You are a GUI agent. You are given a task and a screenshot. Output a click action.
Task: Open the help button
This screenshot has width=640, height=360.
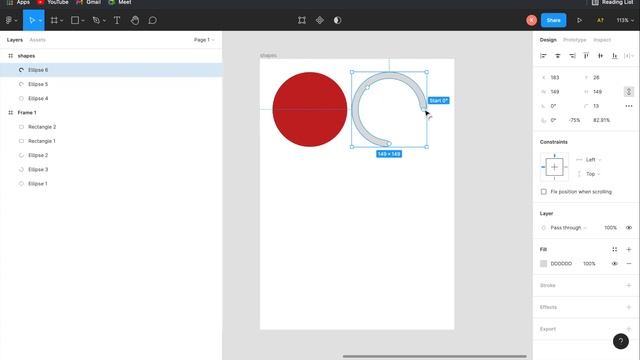(620, 341)
